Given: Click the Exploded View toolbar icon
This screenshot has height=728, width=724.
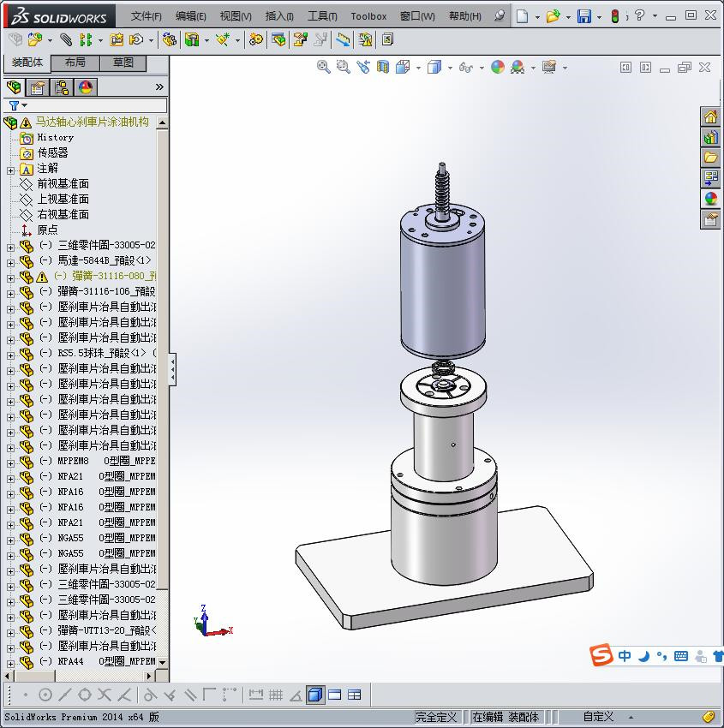Looking at the screenshot, I should click(301, 40).
